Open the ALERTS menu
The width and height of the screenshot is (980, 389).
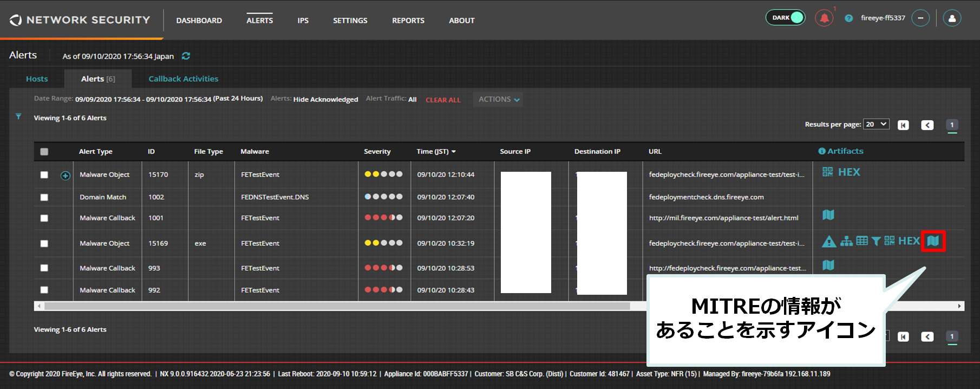pyautogui.click(x=260, y=21)
